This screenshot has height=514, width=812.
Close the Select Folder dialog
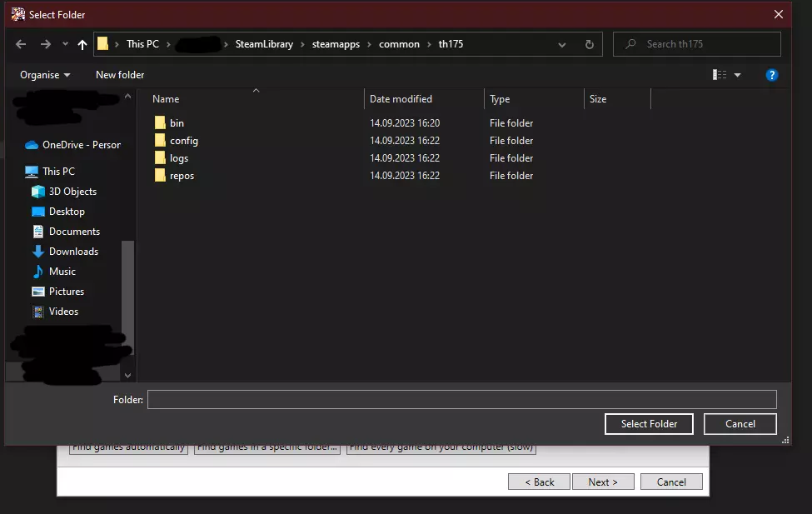(x=779, y=14)
